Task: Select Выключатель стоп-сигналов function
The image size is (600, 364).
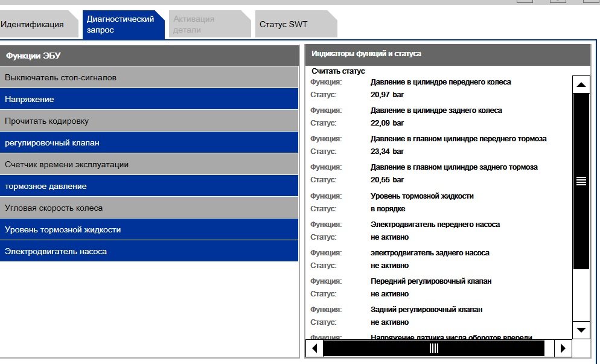Action: 149,77
